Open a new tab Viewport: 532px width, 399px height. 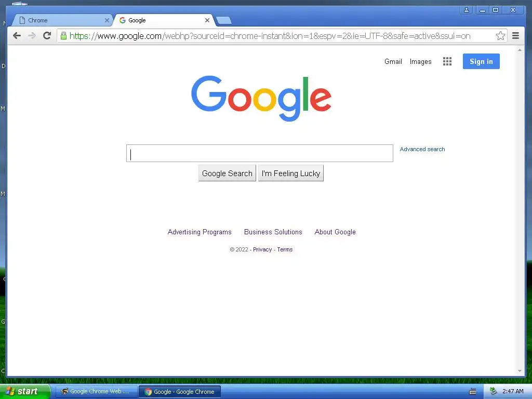click(224, 21)
